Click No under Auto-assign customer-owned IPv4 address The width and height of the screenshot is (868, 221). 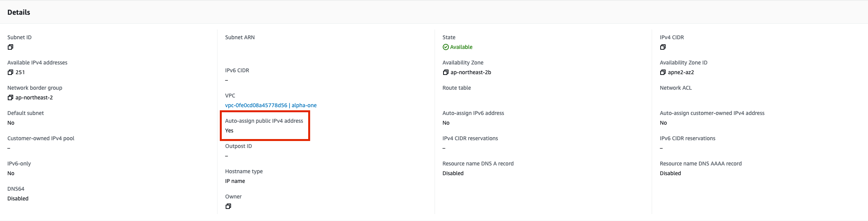663,123
